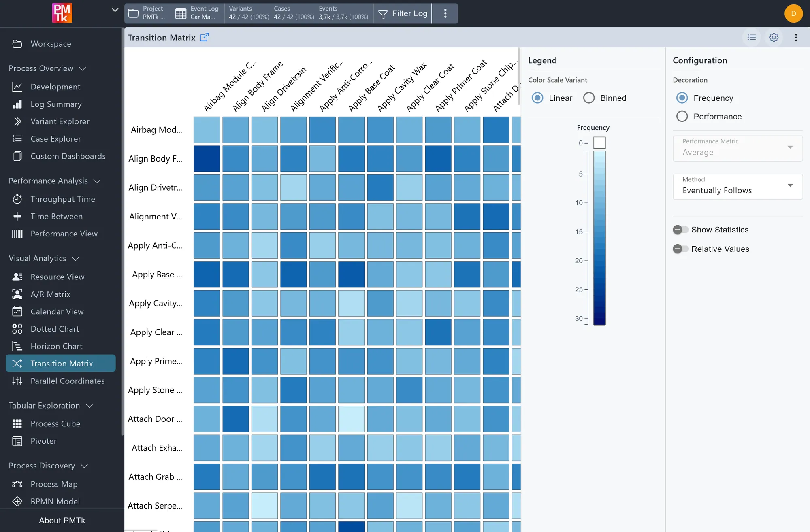Collapse the Tabular Exploration section

[x=51, y=405]
